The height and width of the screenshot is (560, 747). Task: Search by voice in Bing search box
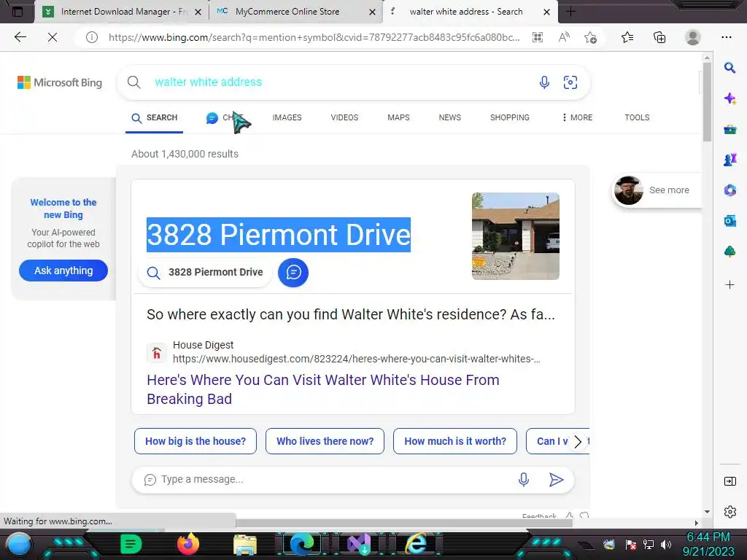(x=544, y=82)
